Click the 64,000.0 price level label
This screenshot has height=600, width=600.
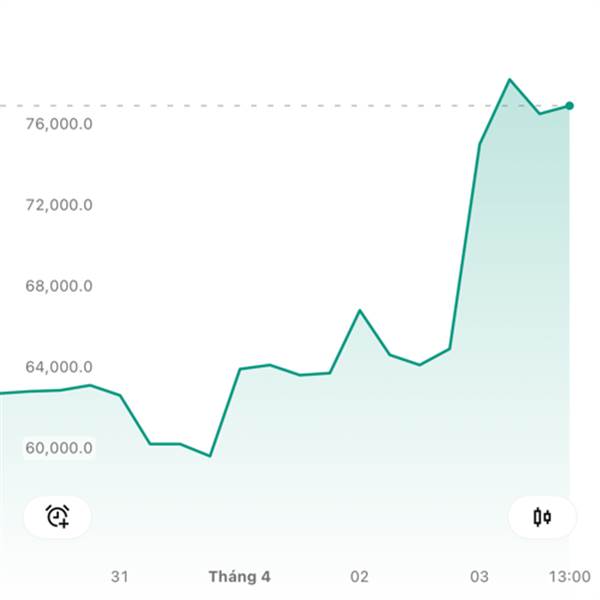click(61, 367)
